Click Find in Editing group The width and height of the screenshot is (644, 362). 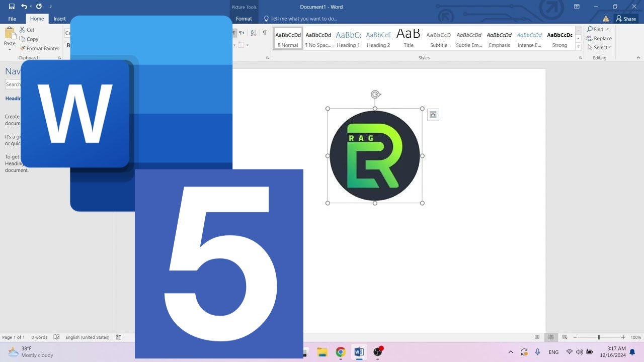click(595, 29)
